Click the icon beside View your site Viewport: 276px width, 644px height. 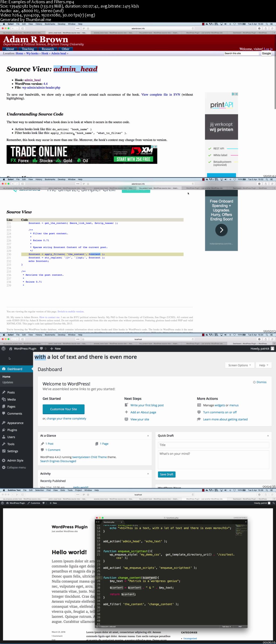[126, 419]
